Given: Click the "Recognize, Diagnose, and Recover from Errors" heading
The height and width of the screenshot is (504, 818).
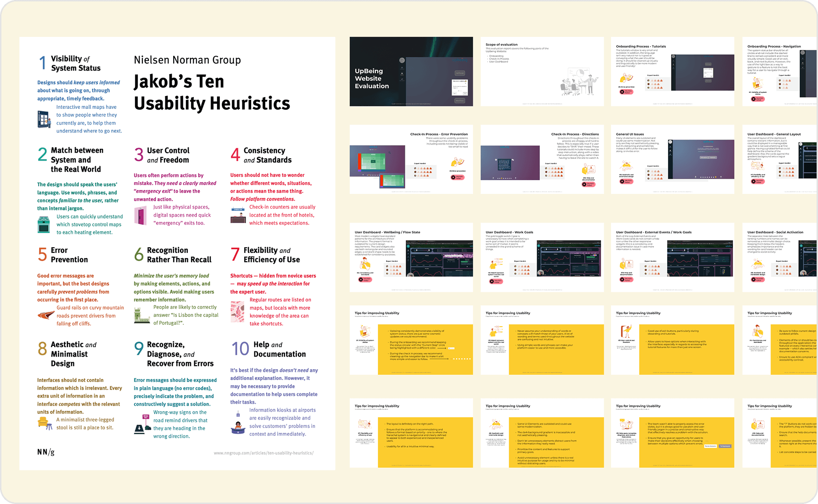Looking at the screenshot, I should click(x=180, y=354).
